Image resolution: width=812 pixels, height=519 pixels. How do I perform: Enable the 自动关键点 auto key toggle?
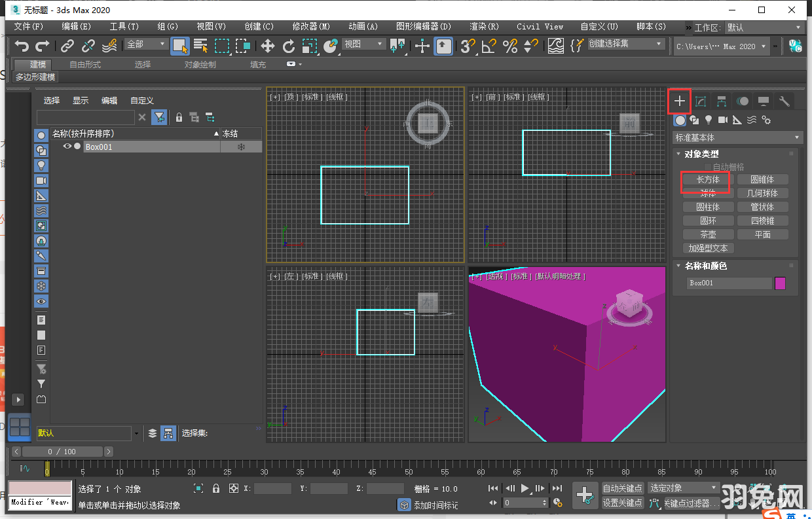tap(622, 488)
